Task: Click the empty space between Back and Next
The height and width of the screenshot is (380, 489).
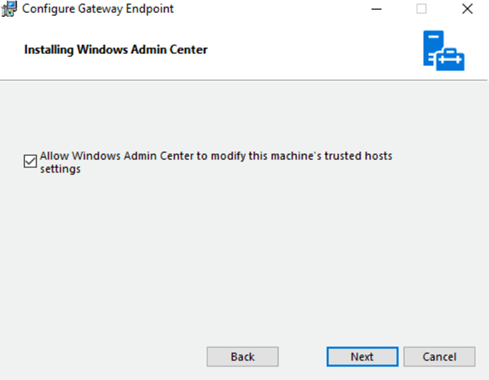Action: point(302,357)
